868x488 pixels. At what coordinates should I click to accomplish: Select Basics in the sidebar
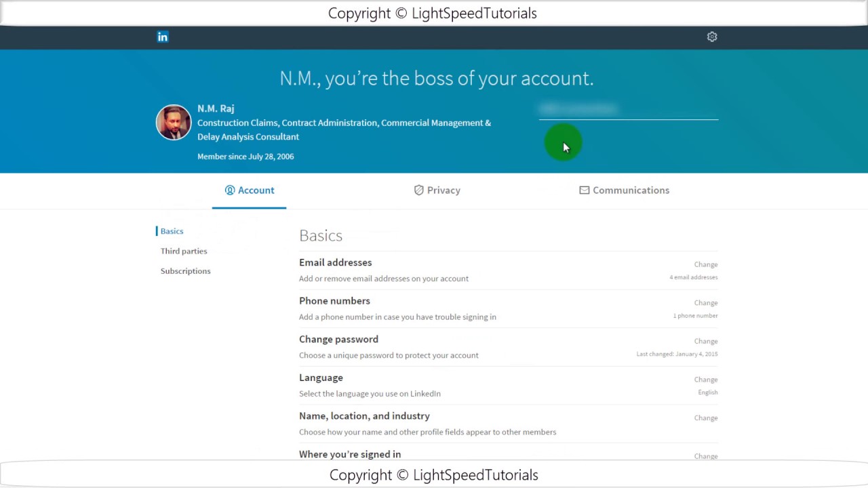pos(172,231)
